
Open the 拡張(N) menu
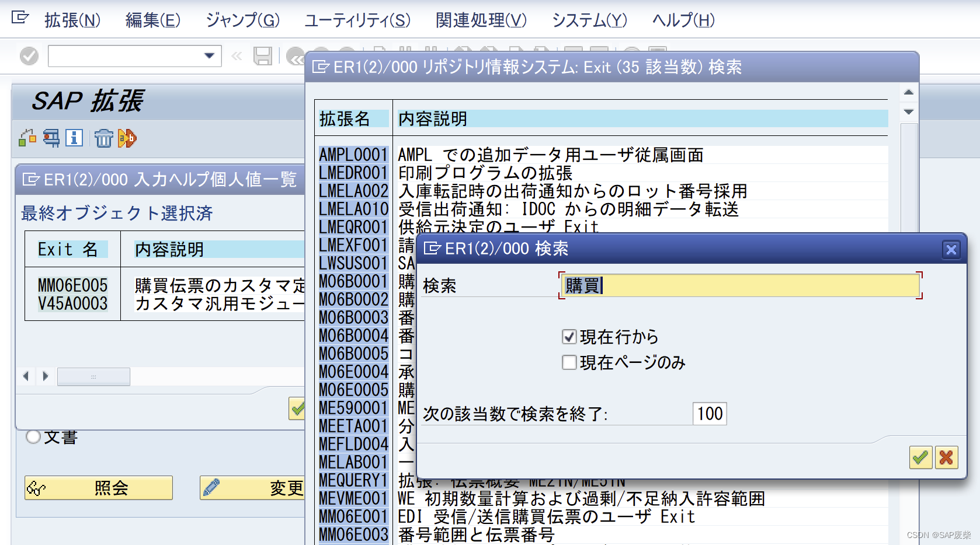[x=72, y=20]
